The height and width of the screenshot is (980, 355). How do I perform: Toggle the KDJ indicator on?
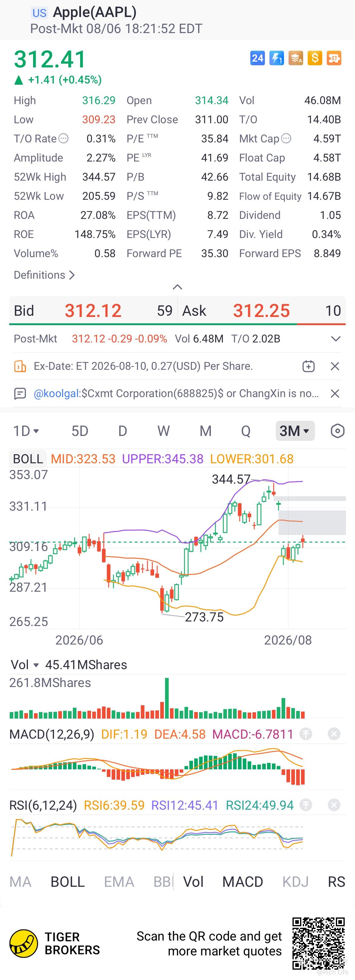click(295, 882)
